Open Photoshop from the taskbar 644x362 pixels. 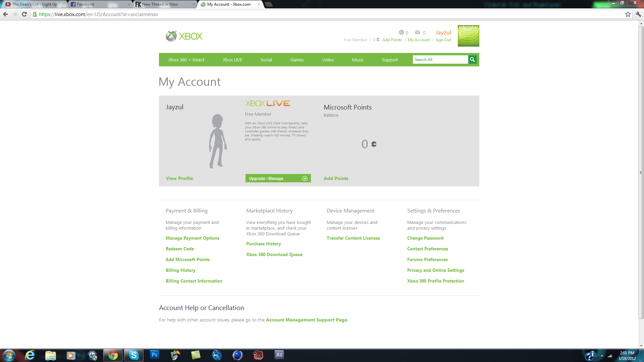point(154,355)
